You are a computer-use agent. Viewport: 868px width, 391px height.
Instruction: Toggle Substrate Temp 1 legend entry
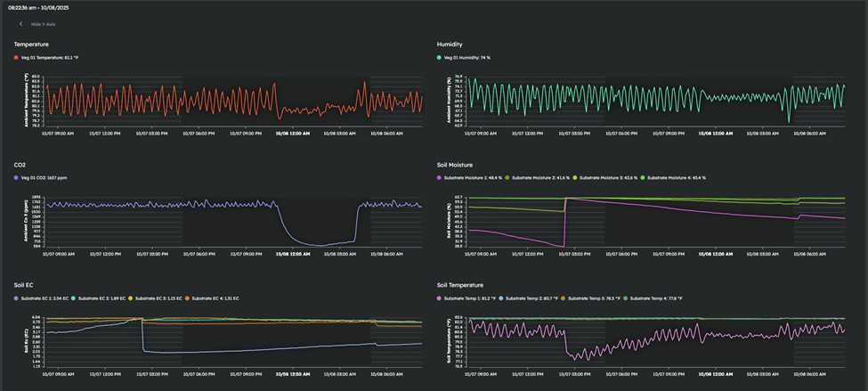point(472,298)
